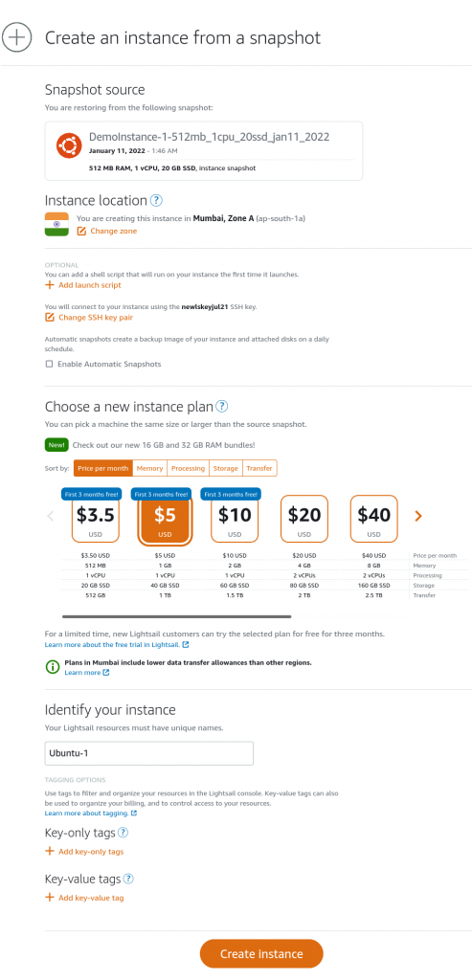This screenshot has height=980, width=472.
Task: Click Key-value tags help icon
Action: [x=128, y=879]
